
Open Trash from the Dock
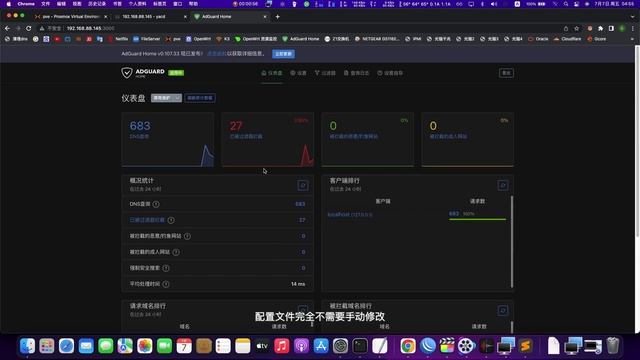pyautogui.click(x=613, y=346)
